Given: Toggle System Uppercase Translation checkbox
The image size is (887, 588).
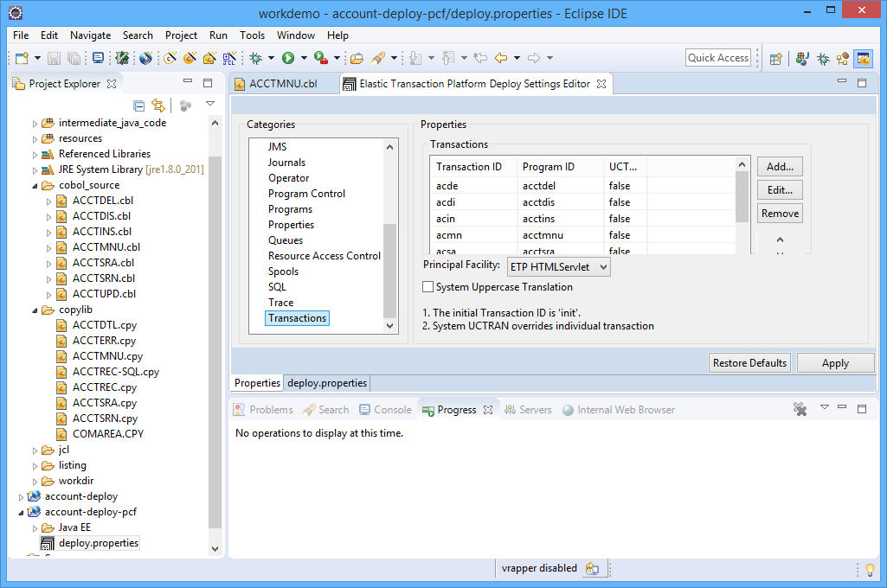Looking at the screenshot, I should [428, 287].
